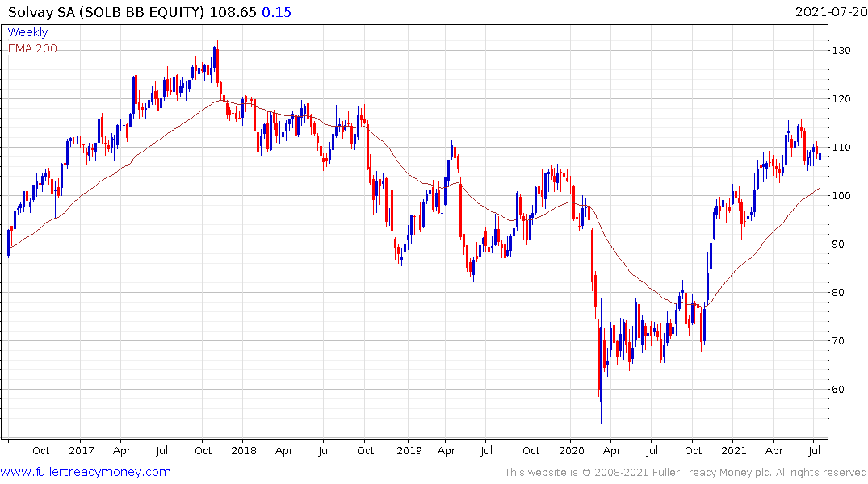The image size is (868, 484).
Task: Click the 130 price axis label
Action: coord(841,50)
